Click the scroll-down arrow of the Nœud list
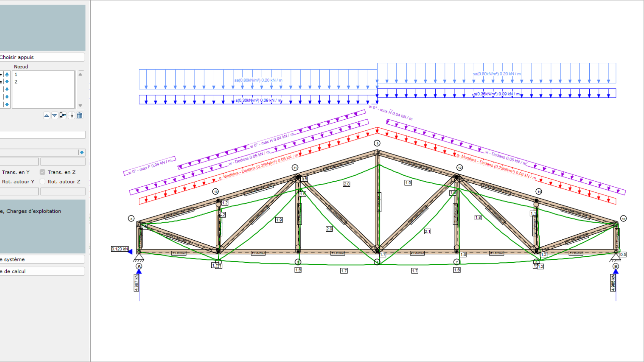Image resolution: width=644 pixels, height=362 pixels. pos(80,106)
